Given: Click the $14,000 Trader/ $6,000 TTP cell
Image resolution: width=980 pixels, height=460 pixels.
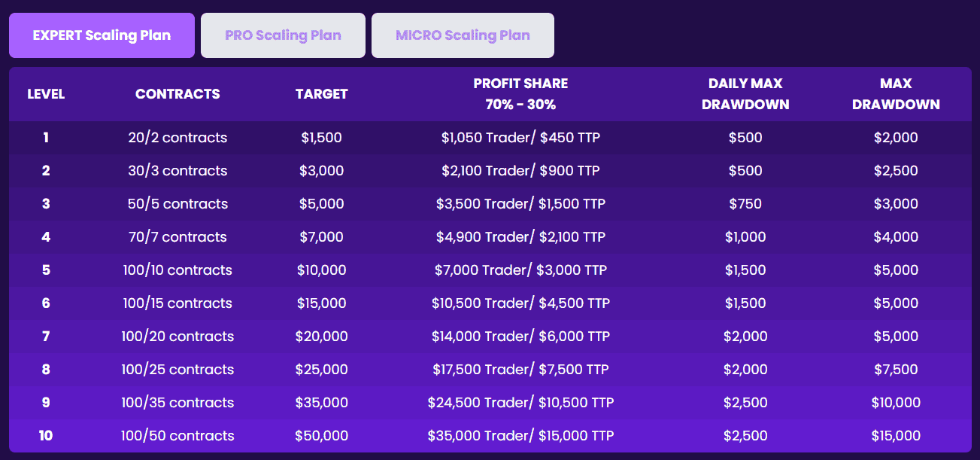Looking at the screenshot, I should click(520, 337).
